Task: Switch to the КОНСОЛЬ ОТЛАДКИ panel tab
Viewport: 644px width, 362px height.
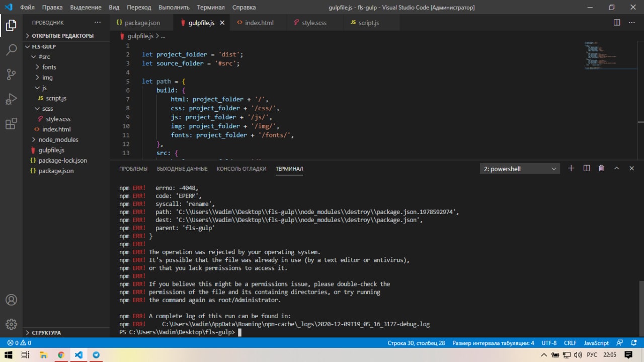Action: 242,169
